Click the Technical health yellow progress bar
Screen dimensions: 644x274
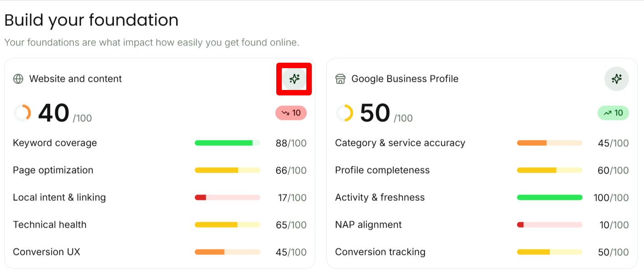click(228, 225)
